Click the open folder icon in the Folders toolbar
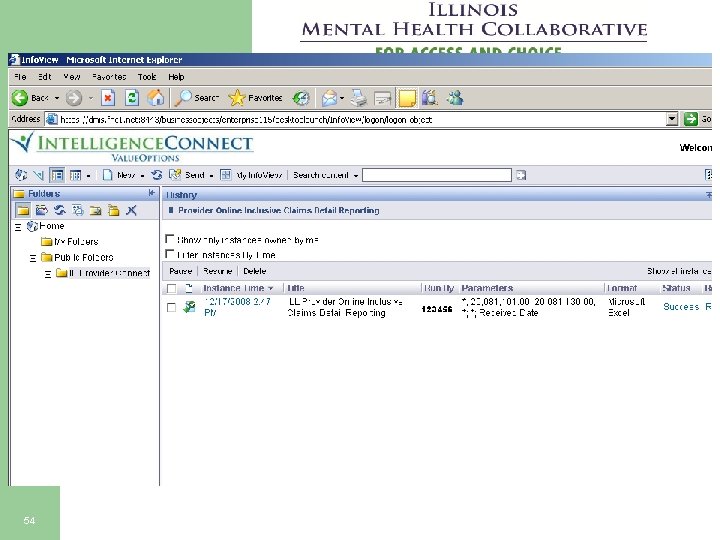This screenshot has width=720, height=540. click(42, 210)
